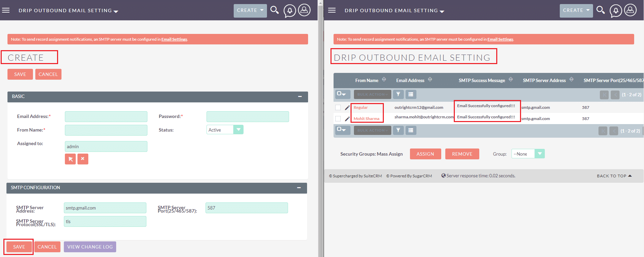644x257 pixels.
Task: Focus the From Name input field
Action: point(106,130)
